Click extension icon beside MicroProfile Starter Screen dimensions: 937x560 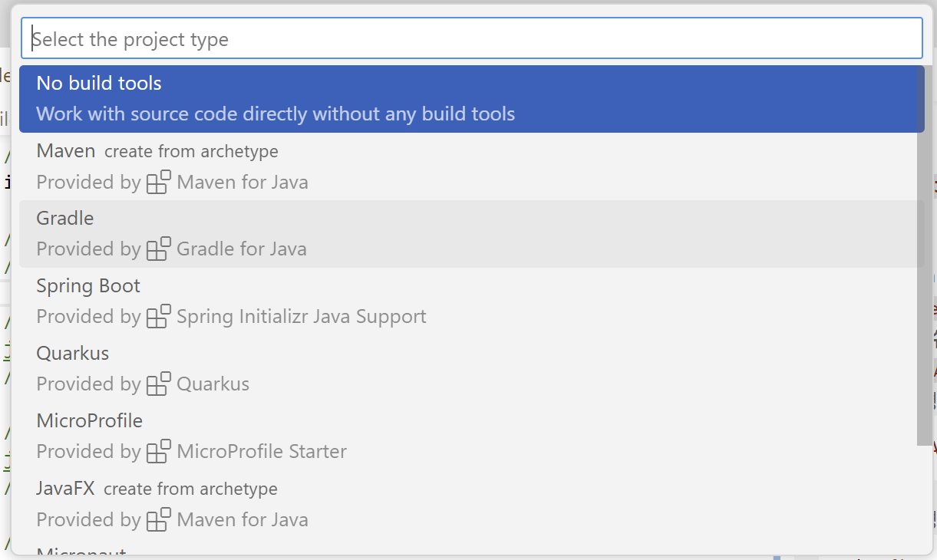tap(158, 451)
